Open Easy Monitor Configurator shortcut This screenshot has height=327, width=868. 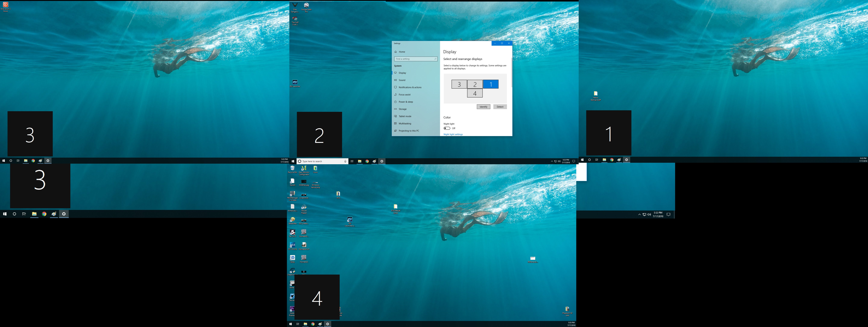304,170
